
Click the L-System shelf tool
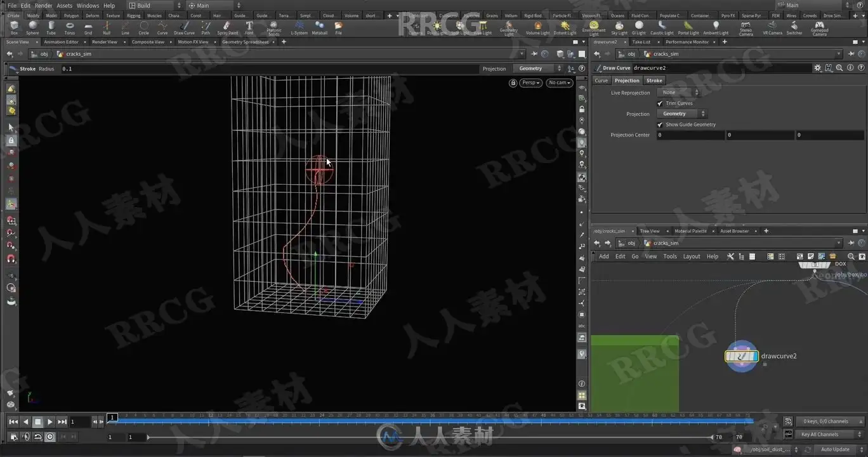(x=299, y=27)
